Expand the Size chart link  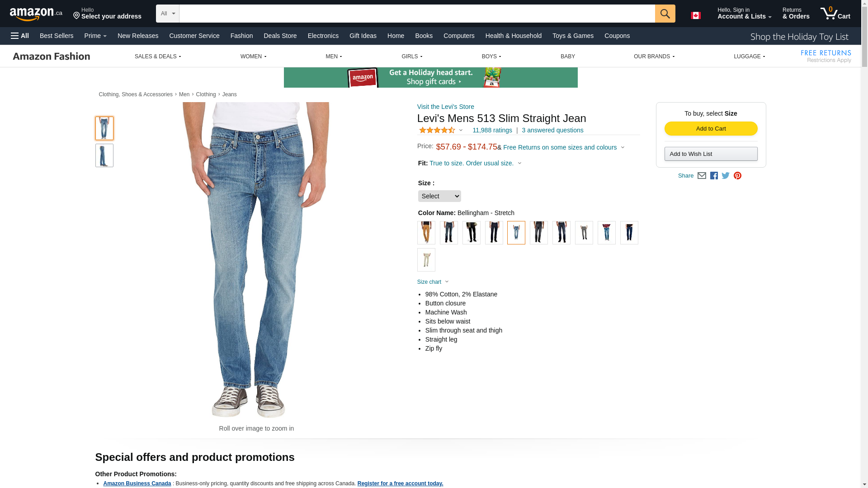pos(433,282)
